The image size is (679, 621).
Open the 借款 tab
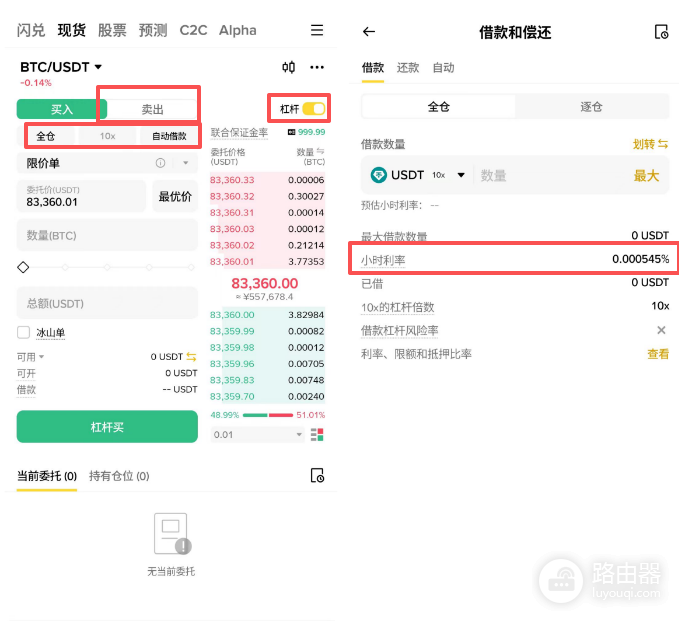coord(373,68)
